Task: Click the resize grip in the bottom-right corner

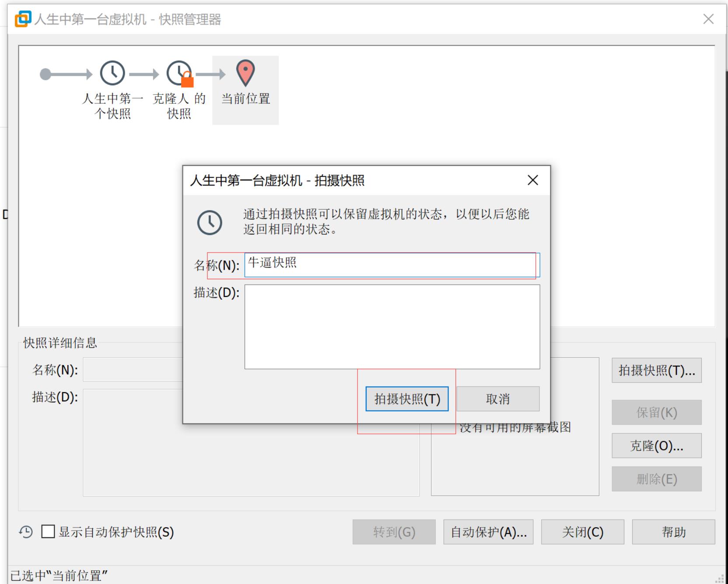Action: click(720, 578)
